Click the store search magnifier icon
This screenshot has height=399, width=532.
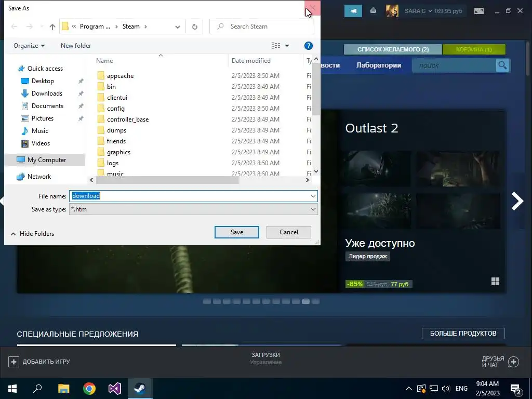coord(502,65)
